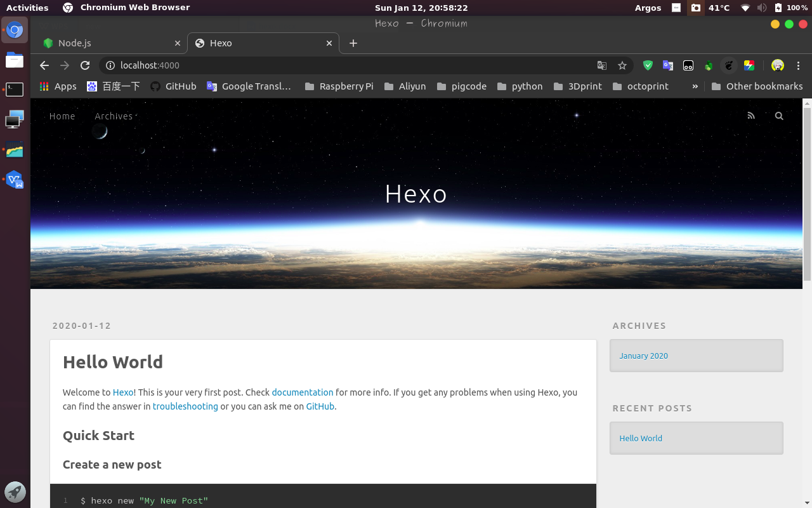Open a new browser tab

(x=353, y=43)
